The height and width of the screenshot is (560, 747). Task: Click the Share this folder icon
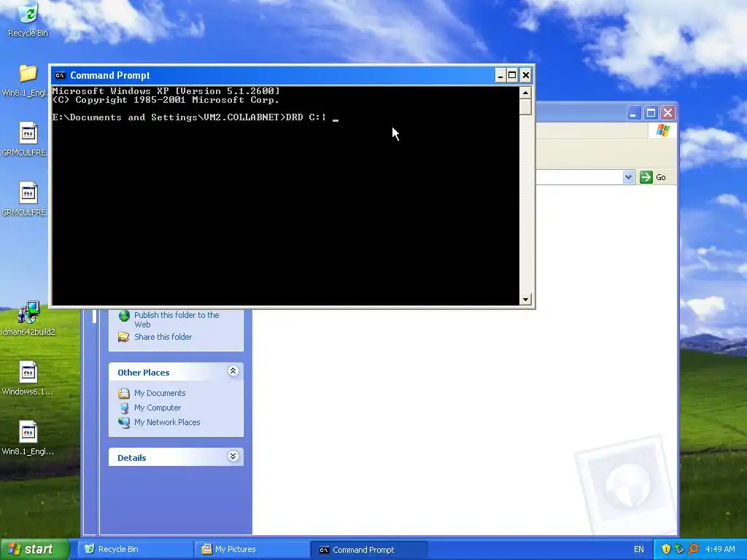point(123,337)
